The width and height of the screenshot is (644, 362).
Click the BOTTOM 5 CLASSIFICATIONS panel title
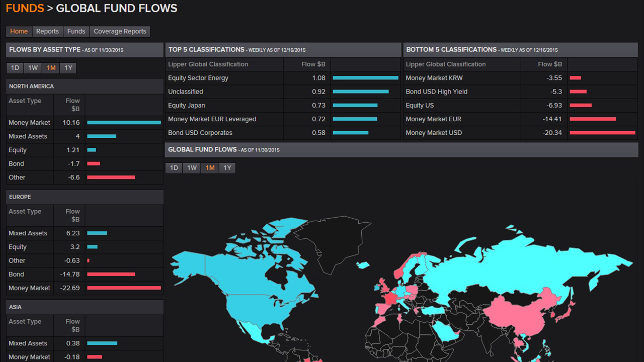click(451, 50)
